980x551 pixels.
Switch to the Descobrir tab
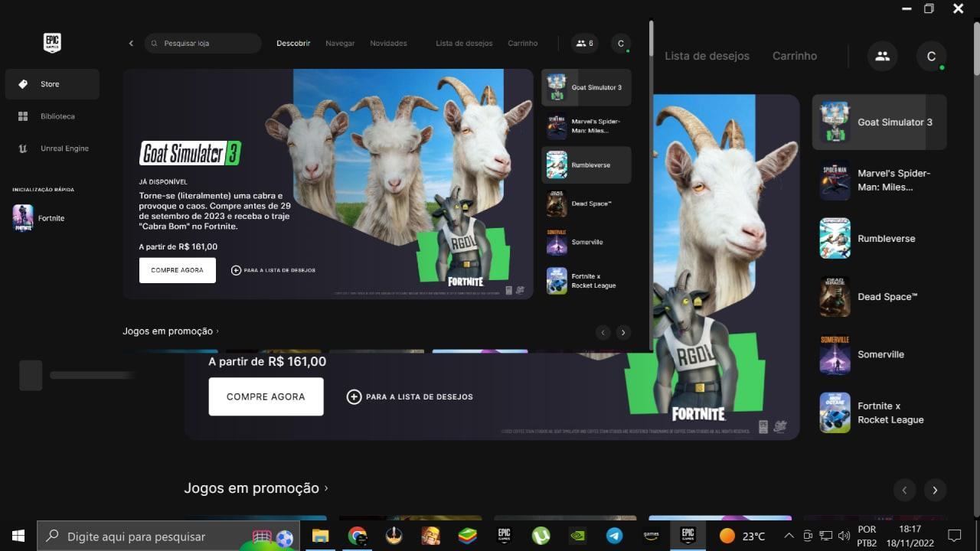point(293,44)
